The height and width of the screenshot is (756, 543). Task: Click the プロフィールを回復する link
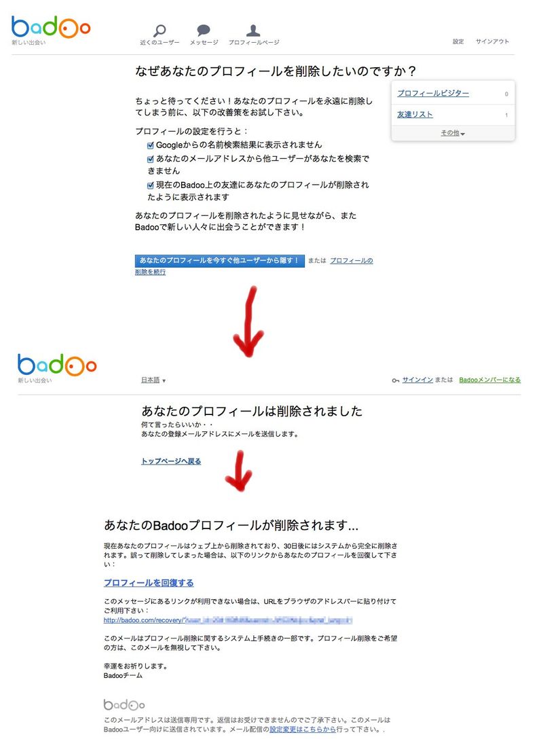pos(149,583)
